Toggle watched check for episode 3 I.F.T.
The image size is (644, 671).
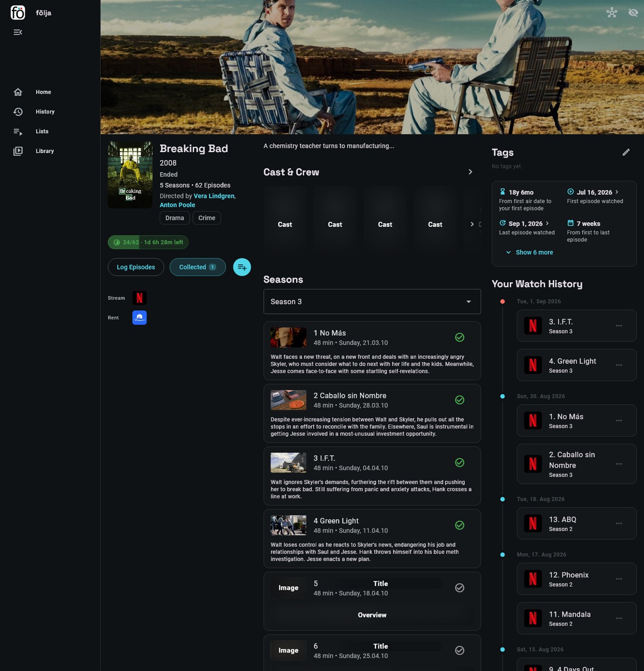point(460,463)
